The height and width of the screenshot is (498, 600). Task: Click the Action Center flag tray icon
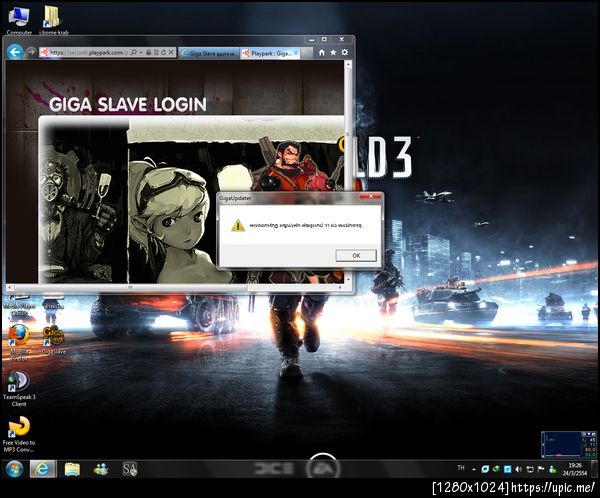pos(541,469)
